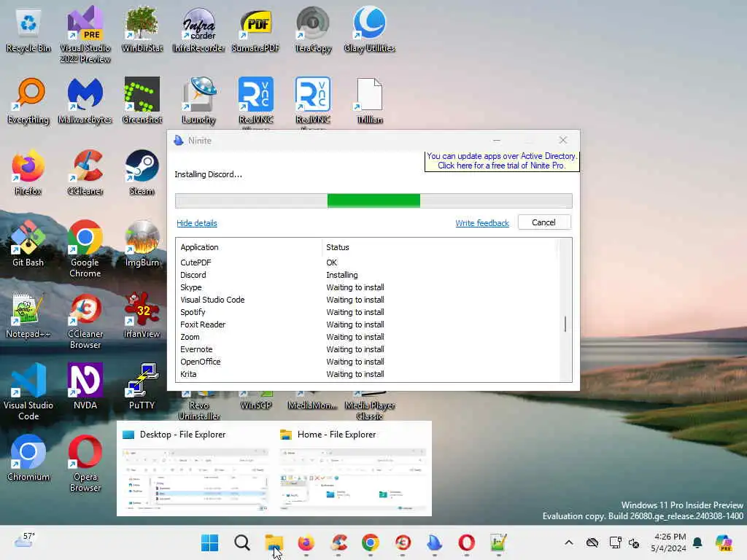Click the installation progress bar
The height and width of the screenshot is (560, 747).
373,201
